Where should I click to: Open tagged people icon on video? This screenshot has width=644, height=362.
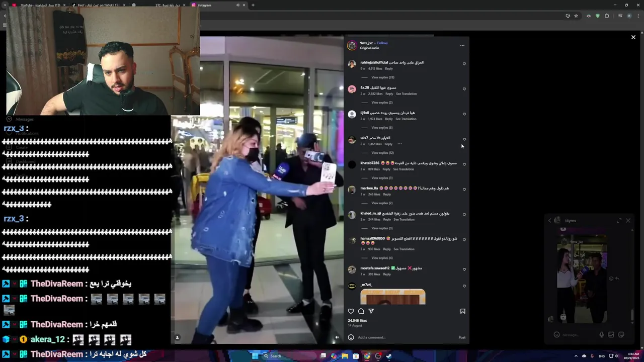coord(177,337)
